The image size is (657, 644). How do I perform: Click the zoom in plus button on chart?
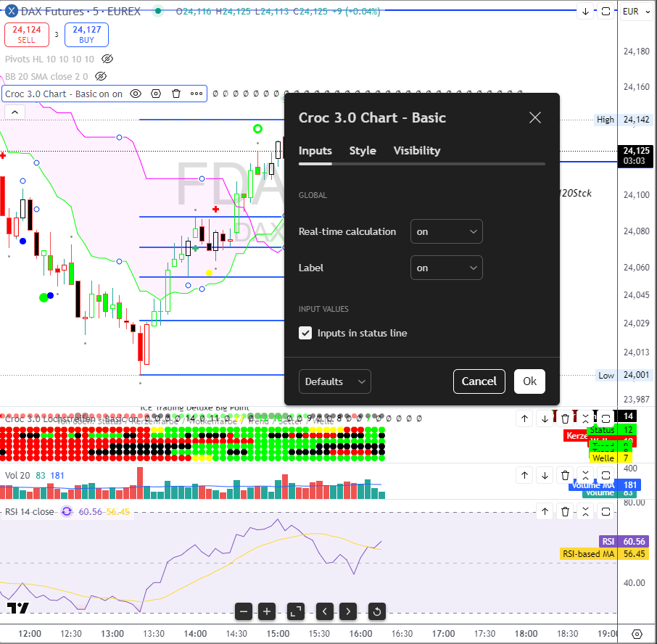267,611
